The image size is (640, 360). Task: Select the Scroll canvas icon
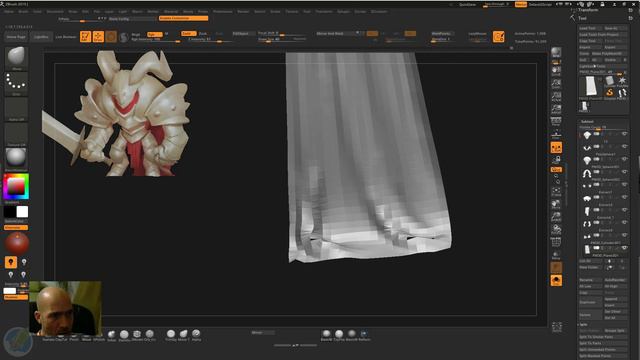coord(556,71)
